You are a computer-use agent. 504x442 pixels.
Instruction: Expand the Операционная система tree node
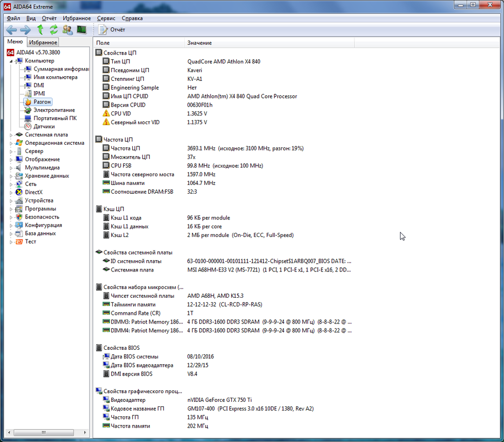(11, 143)
